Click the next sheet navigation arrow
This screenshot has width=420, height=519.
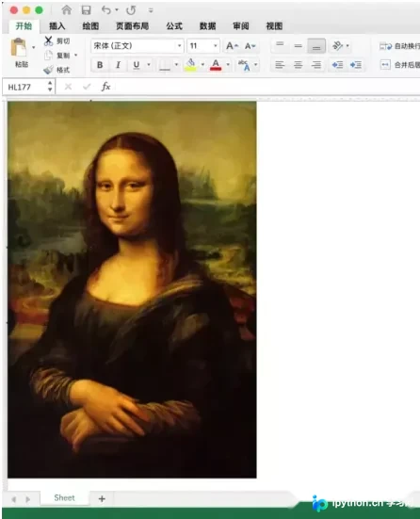coord(28,499)
